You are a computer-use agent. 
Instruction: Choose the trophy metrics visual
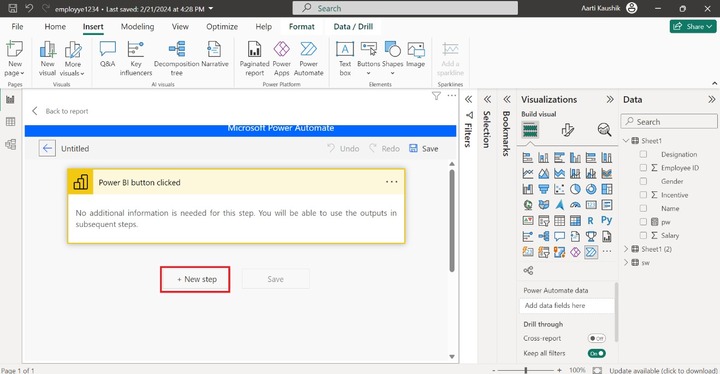(591, 237)
